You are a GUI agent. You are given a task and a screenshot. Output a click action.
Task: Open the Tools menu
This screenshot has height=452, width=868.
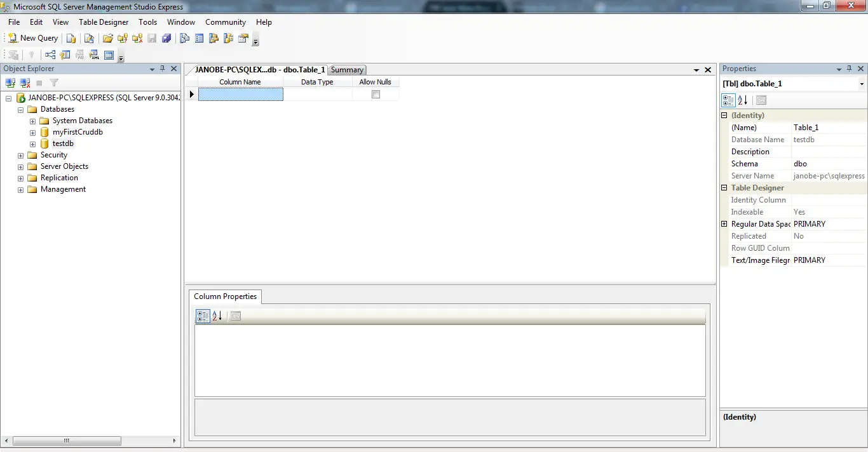coord(148,22)
